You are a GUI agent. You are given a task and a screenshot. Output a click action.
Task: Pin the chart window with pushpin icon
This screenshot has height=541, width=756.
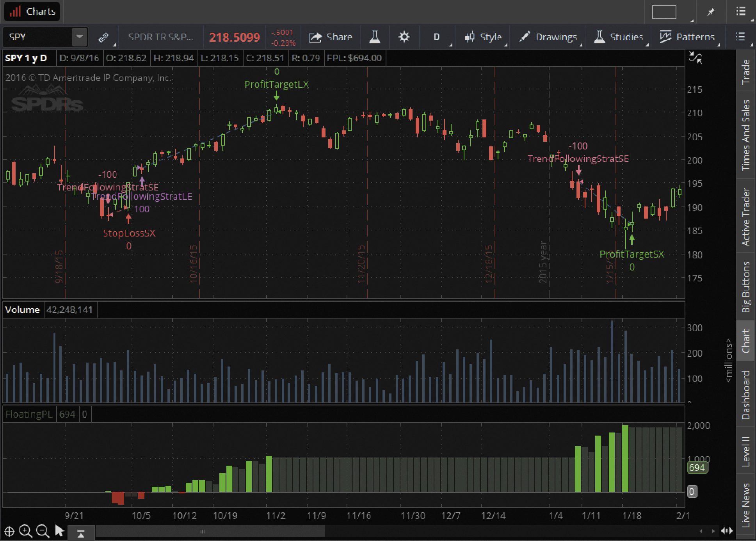[710, 12]
